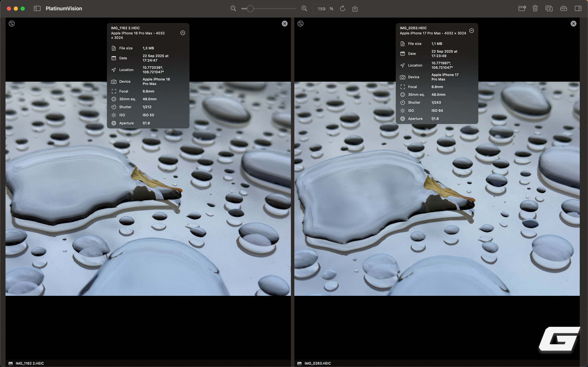The height and width of the screenshot is (367, 588).
Task: Collapse the IMG_0263.HEIC info panel
Action: coord(471,31)
